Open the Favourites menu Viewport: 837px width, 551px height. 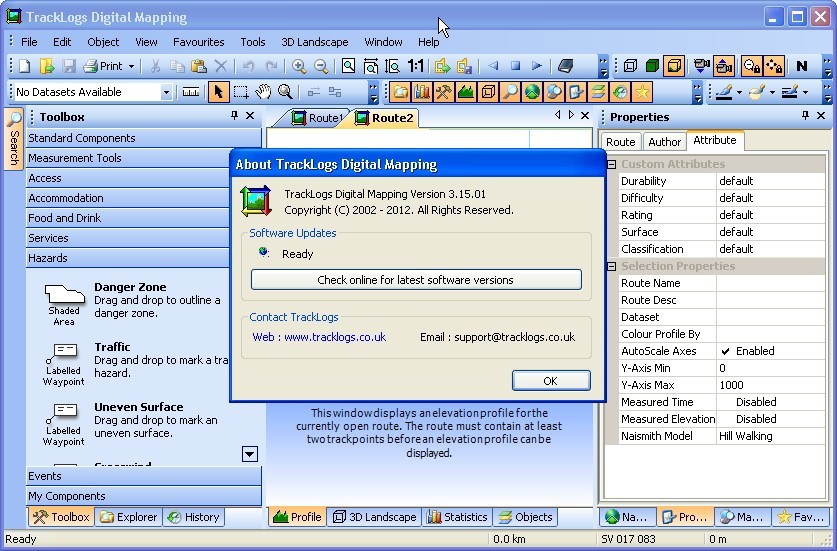199,42
